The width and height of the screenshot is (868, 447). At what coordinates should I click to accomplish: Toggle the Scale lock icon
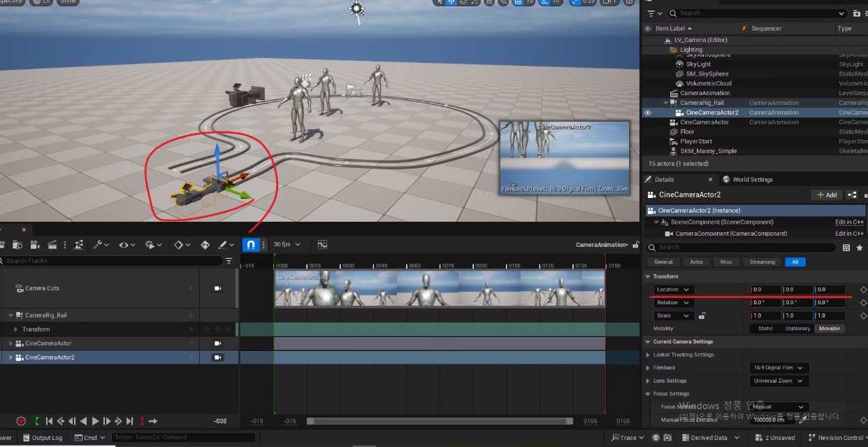tap(702, 315)
